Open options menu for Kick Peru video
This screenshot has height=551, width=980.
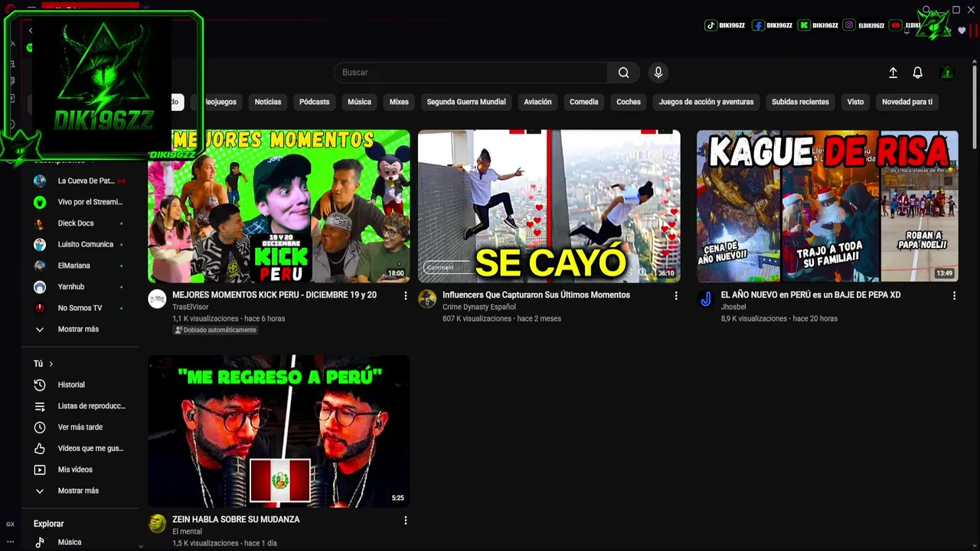[x=405, y=295]
